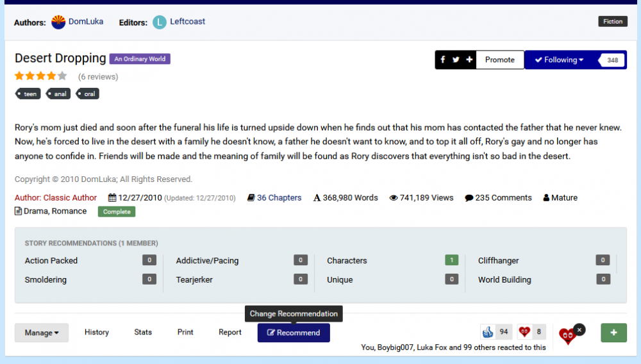Click the small heart love reaction icon
Viewport: 641px width, 364px height.
point(524,332)
